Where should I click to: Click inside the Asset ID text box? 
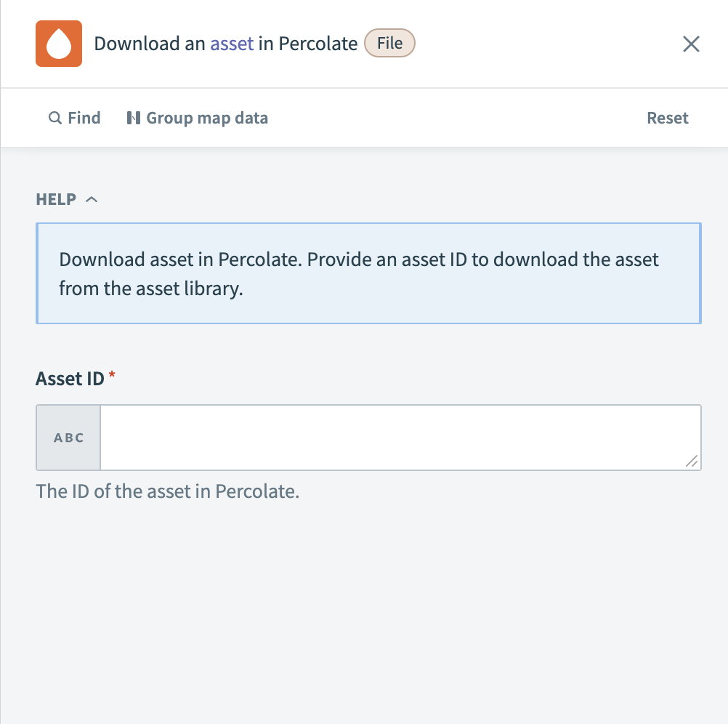[400, 436]
